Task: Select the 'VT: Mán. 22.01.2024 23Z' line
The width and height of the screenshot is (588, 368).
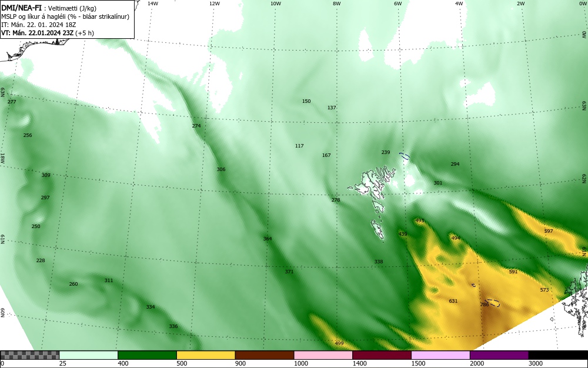Action: [x=48, y=33]
